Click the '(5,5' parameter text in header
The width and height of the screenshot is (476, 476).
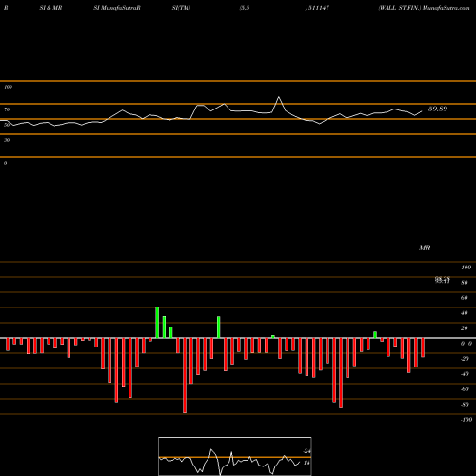pos(245,8)
